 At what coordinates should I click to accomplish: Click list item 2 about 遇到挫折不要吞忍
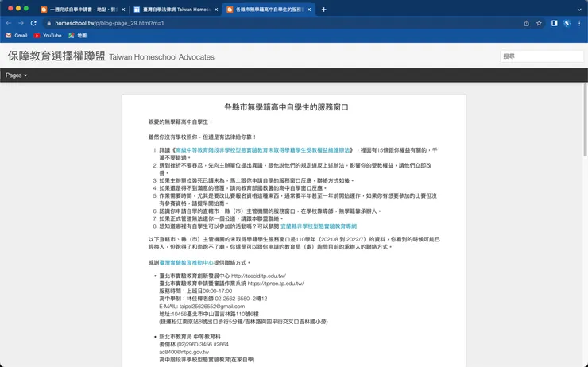pos(296,169)
